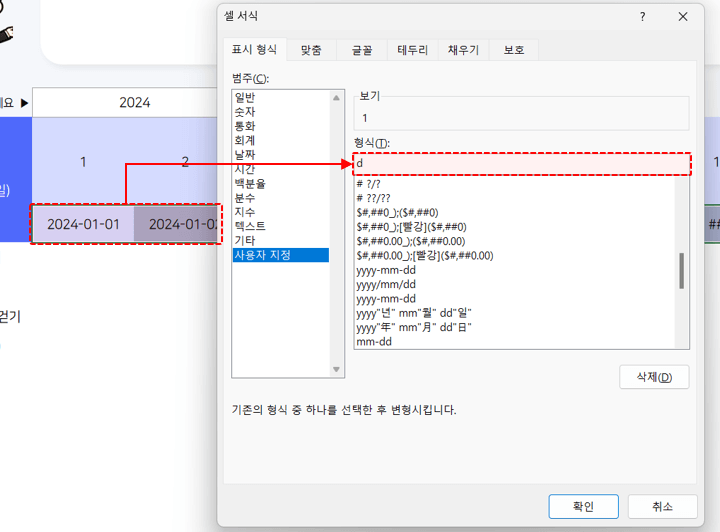The height and width of the screenshot is (532, 720).
Task: Select 텍스트 category
Action: click(281, 226)
